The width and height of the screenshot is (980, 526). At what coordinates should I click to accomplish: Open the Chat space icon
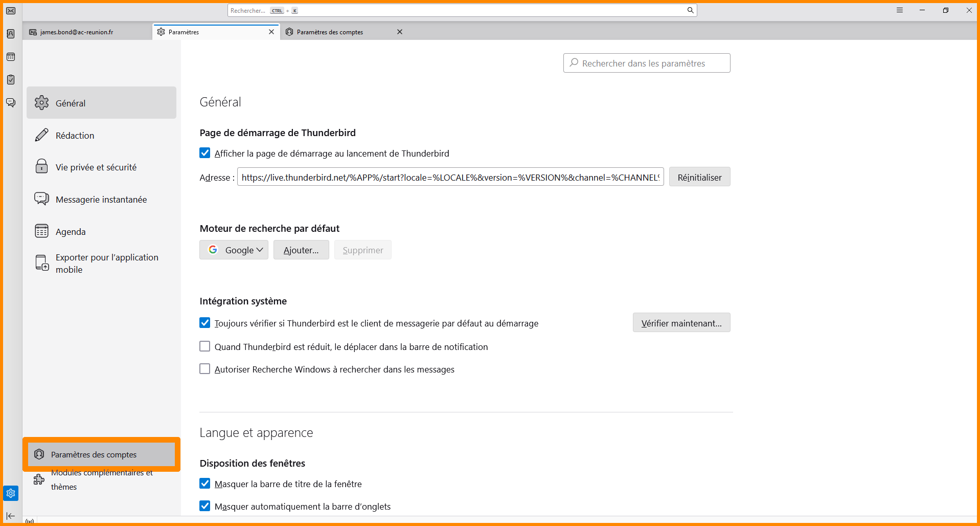tap(11, 103)
